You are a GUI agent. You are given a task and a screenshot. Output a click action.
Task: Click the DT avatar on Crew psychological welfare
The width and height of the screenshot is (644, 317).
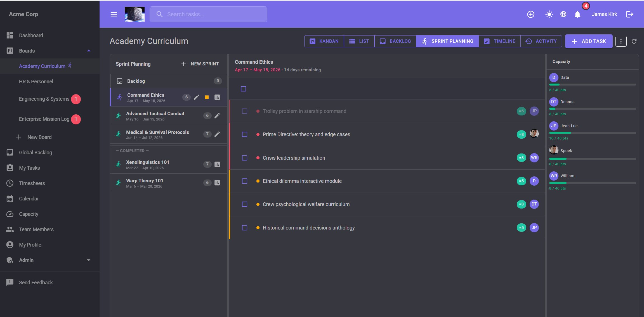(x=534, y=204)
